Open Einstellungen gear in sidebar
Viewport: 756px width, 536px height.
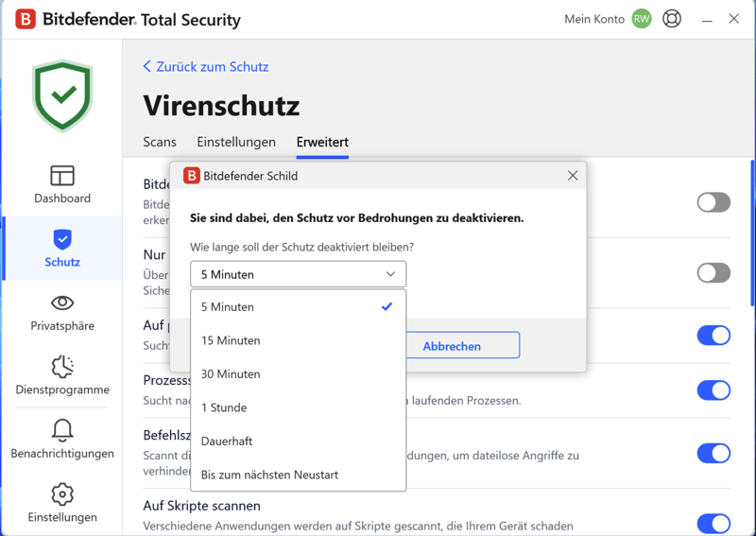[x=62, y=503]
